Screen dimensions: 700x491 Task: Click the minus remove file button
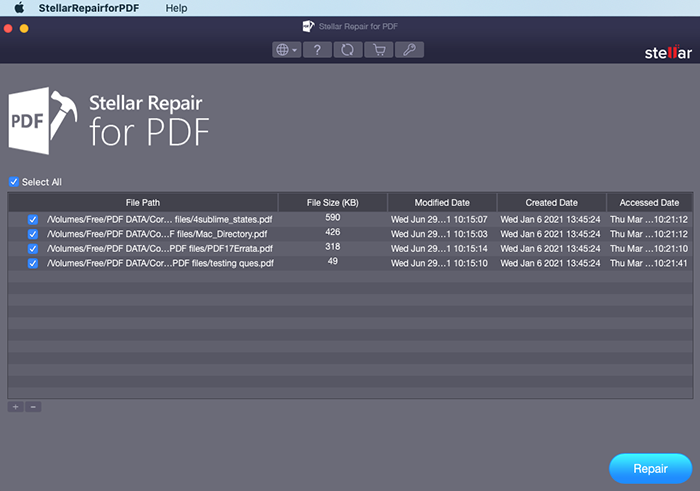(33, 407)
